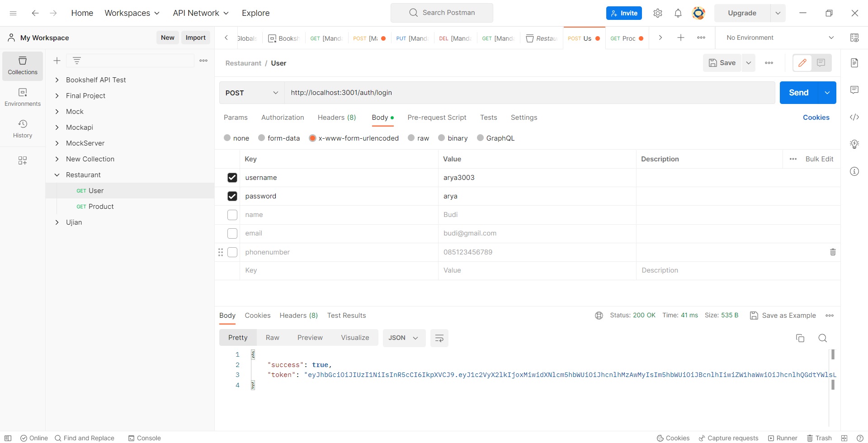Screen dimensions: 868x443
Task: Uncheck the password parameter checkbox
Action: coord(232,196)
